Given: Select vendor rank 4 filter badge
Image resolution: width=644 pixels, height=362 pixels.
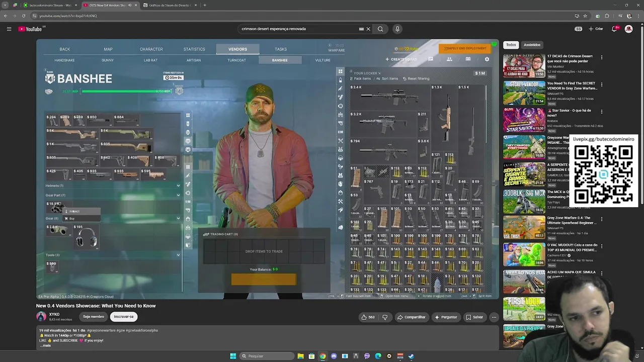Looking at the screenshot, I should [188, 150].
